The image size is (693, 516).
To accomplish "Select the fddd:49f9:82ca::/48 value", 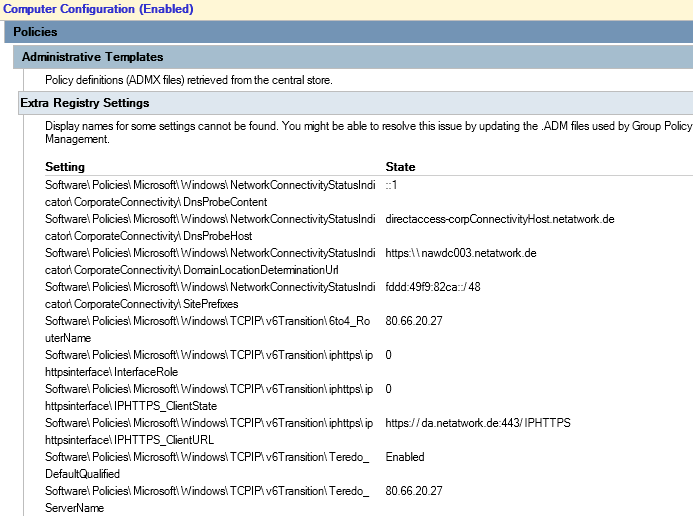I will coord(433,287).
